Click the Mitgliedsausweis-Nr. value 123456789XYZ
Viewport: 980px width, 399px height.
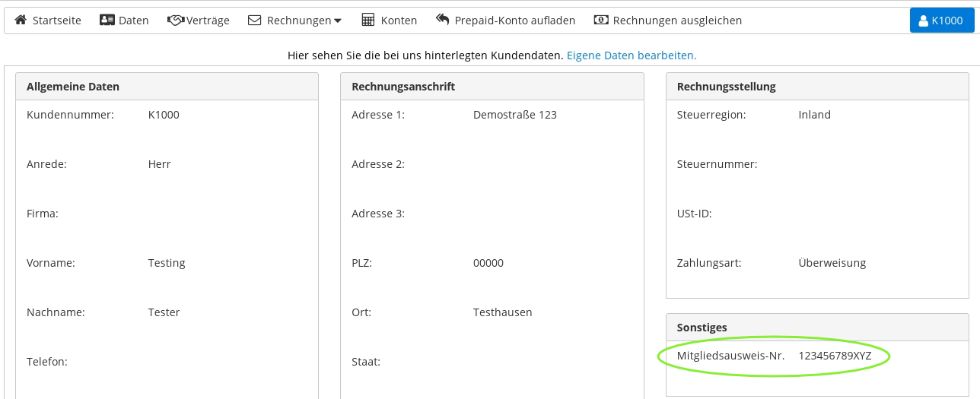tap(835, 355)
